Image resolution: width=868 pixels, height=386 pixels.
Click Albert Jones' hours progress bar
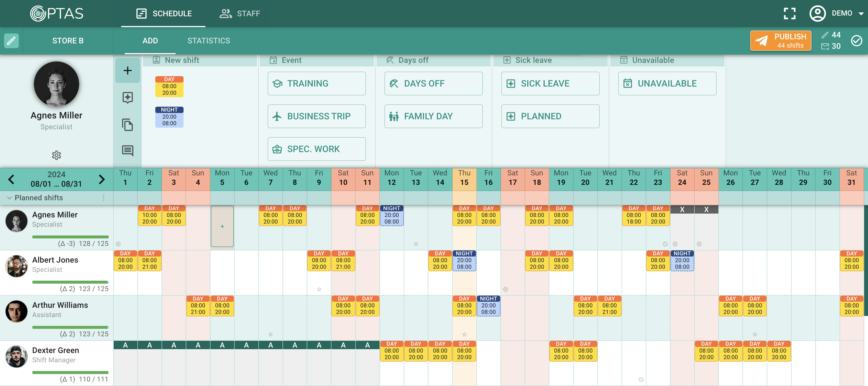71,282
